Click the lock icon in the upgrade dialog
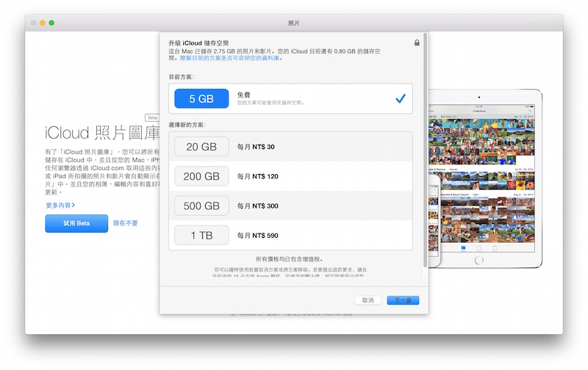Viewport: 588px width, 370px height. tap(417, 43)
